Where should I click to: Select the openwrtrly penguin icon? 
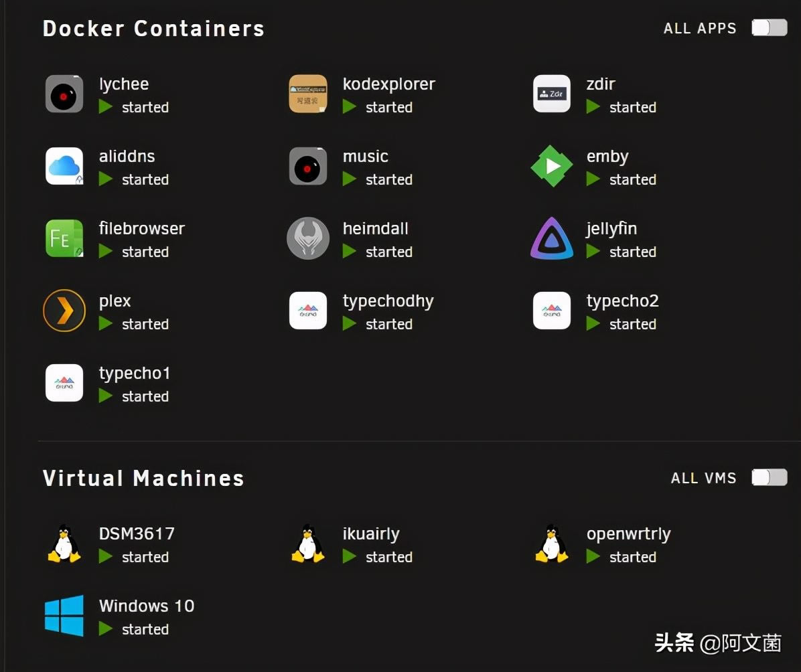(x=552, y=543)
